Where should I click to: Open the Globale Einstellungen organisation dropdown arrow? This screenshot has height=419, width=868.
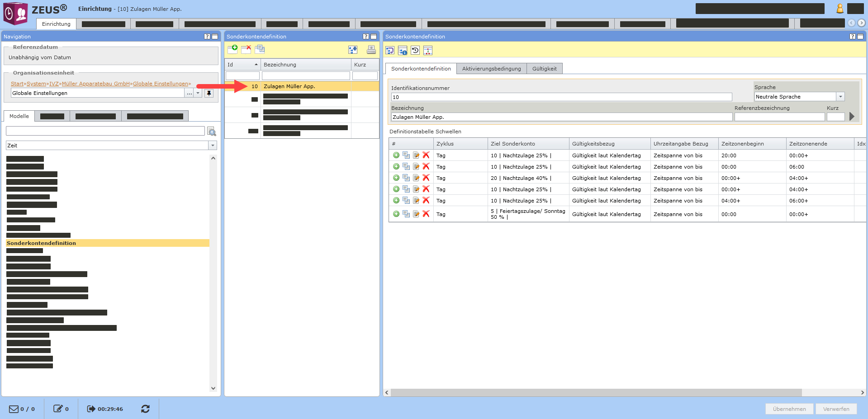198,93
